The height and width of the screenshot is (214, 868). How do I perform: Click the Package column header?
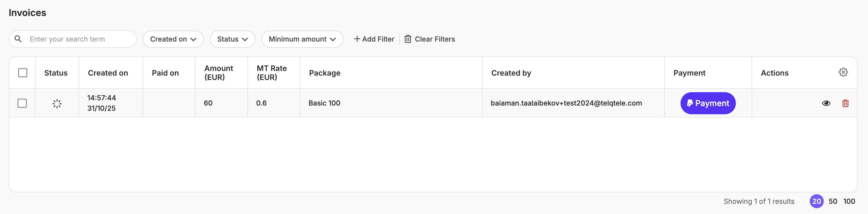325,73
